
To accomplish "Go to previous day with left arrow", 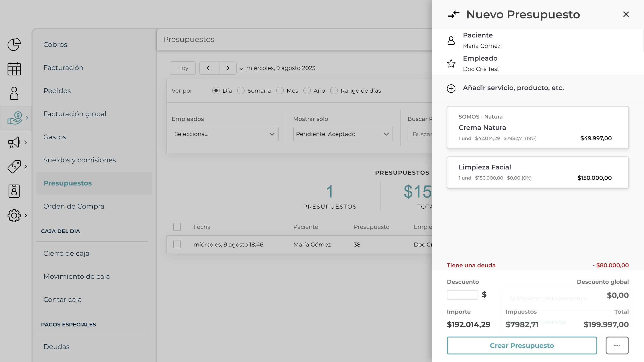I will tap(209, 68).
